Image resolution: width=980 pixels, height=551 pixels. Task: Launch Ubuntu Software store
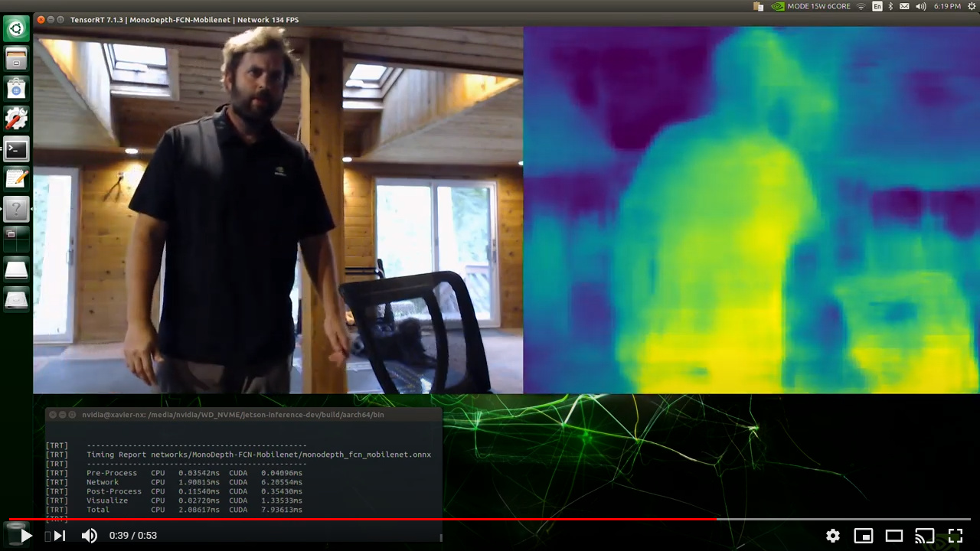(x=16, y=89)
